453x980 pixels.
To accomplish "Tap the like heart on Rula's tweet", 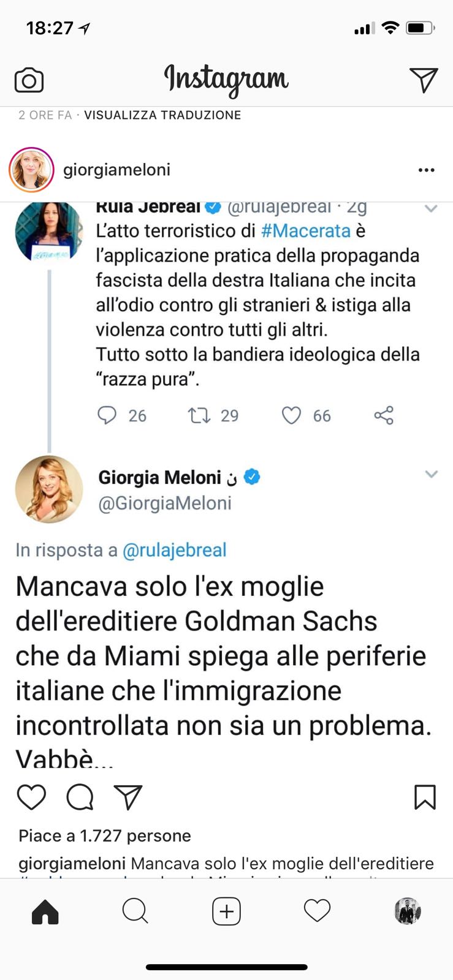I will (x=291, y=416).
